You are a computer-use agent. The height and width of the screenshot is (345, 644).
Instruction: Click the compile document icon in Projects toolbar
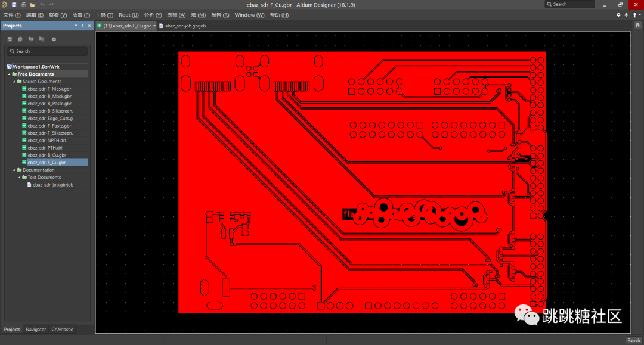[20, 39]
